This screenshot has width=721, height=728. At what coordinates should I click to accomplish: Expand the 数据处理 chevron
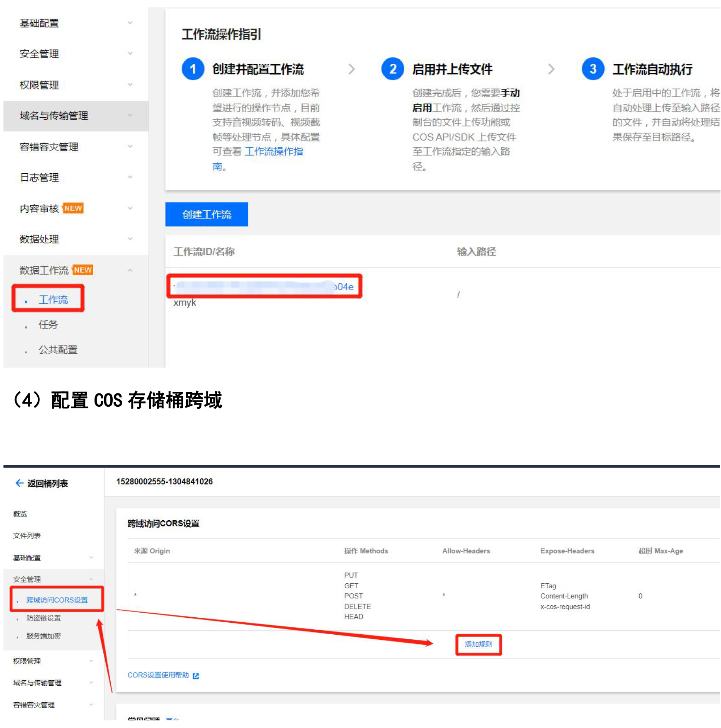click(x=130, y=239)
